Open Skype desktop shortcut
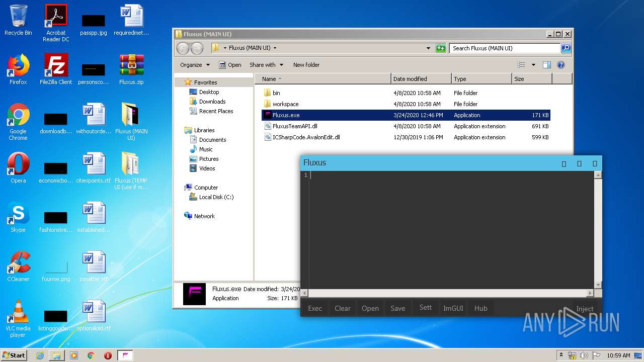The image size is (644, 362). 18,217
